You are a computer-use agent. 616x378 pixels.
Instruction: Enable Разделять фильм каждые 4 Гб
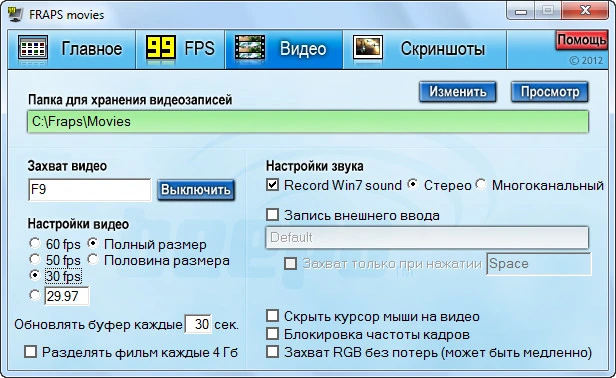click(30, 352)
